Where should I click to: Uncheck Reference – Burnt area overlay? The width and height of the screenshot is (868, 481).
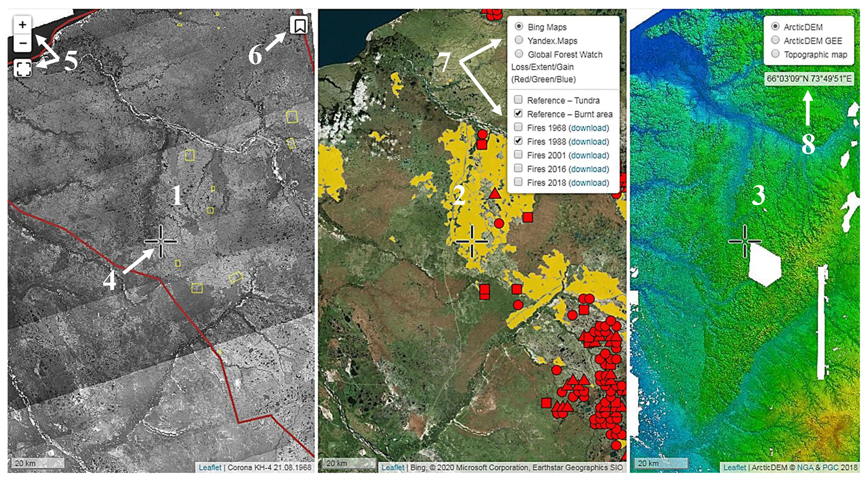pos(518,114)
